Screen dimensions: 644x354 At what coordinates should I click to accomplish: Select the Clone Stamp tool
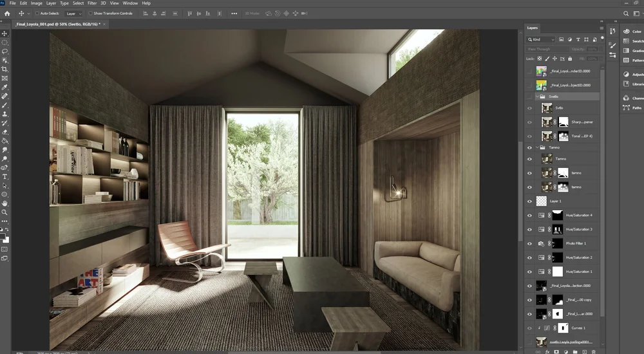(5, 114)
